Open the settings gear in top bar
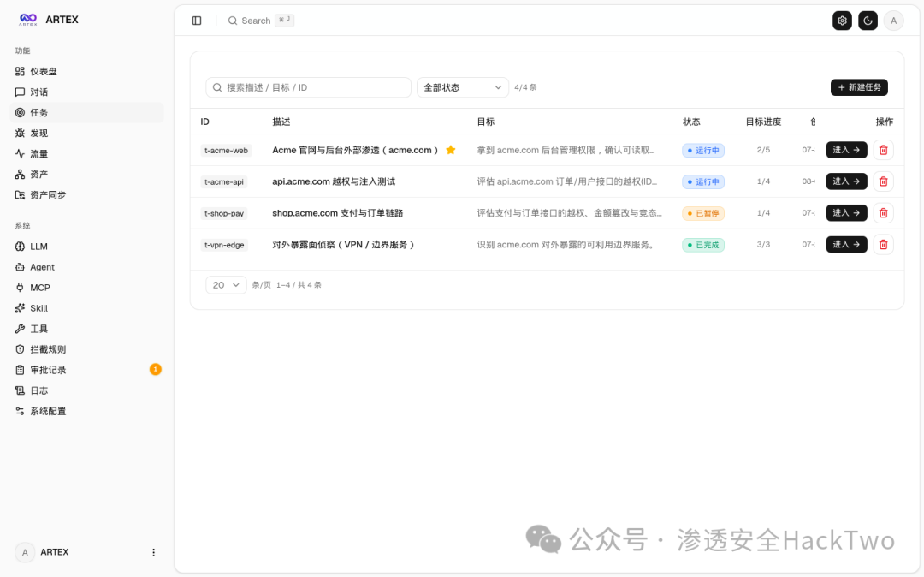This screenshot has height=577, width=924. coord(842,21)
